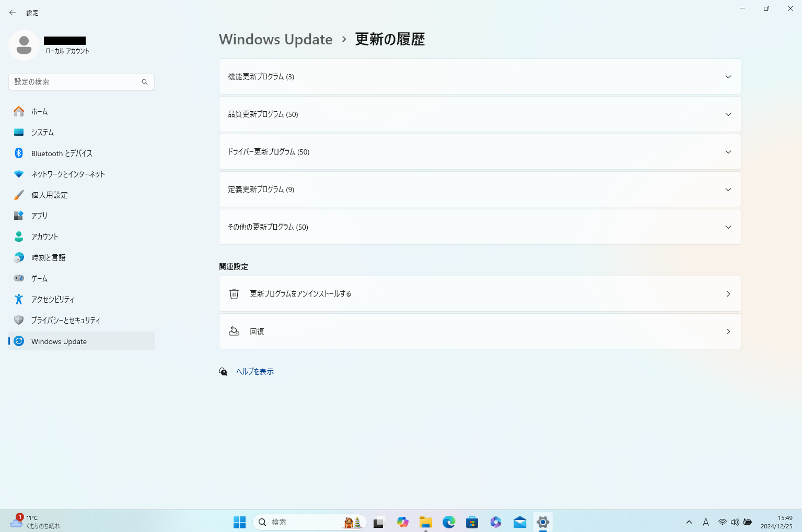Launch File Explorer from taskbar

pyautogui.click(x=426, y=522)
